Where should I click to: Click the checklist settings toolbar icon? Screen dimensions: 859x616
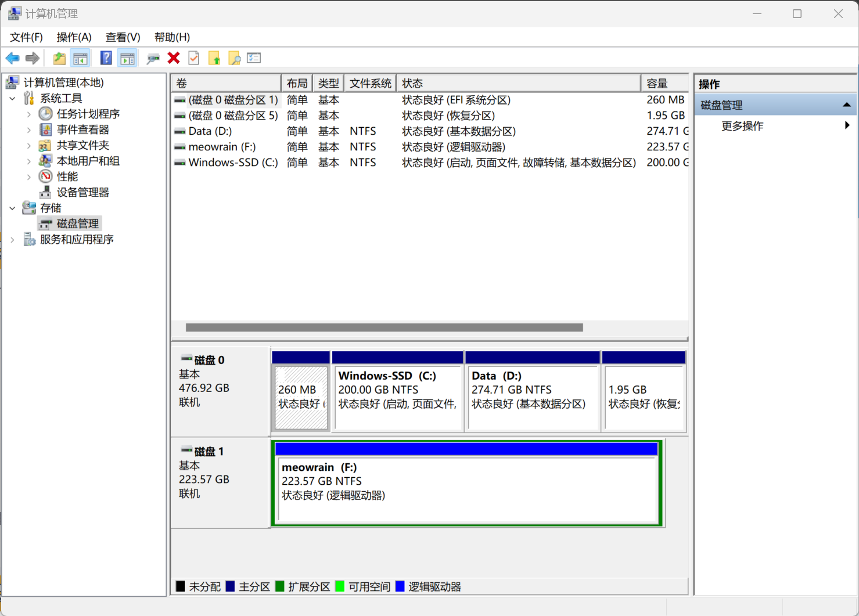coord(254,58)
